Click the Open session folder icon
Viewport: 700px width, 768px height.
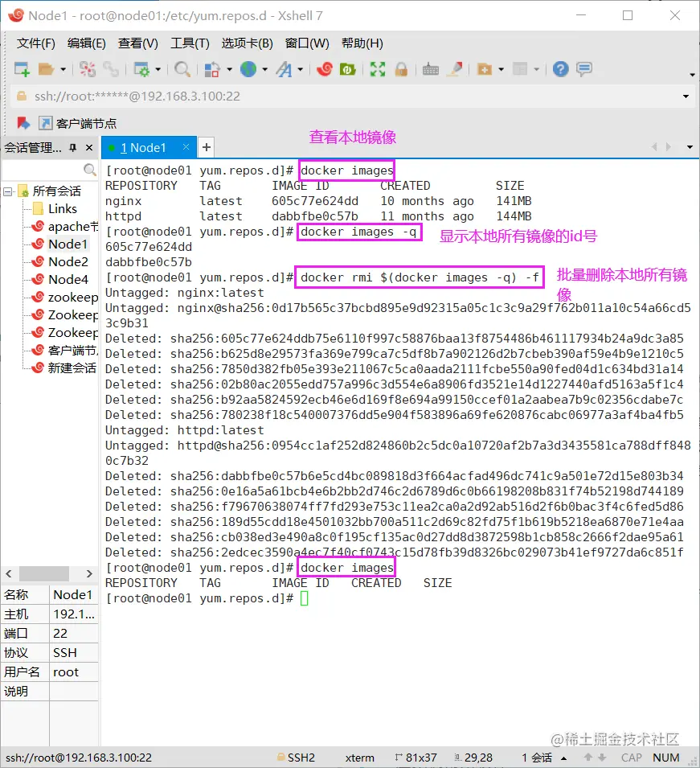pos(46,69)
